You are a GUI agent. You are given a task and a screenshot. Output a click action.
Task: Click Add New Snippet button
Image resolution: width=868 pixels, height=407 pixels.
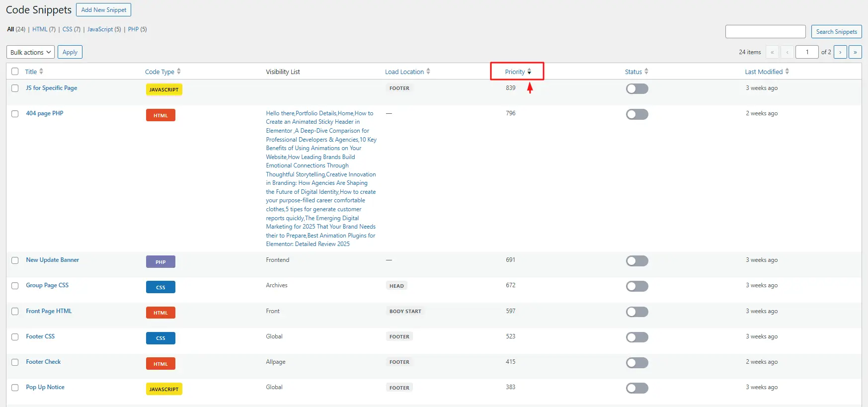pyautogui.click(x=103, y=10)
